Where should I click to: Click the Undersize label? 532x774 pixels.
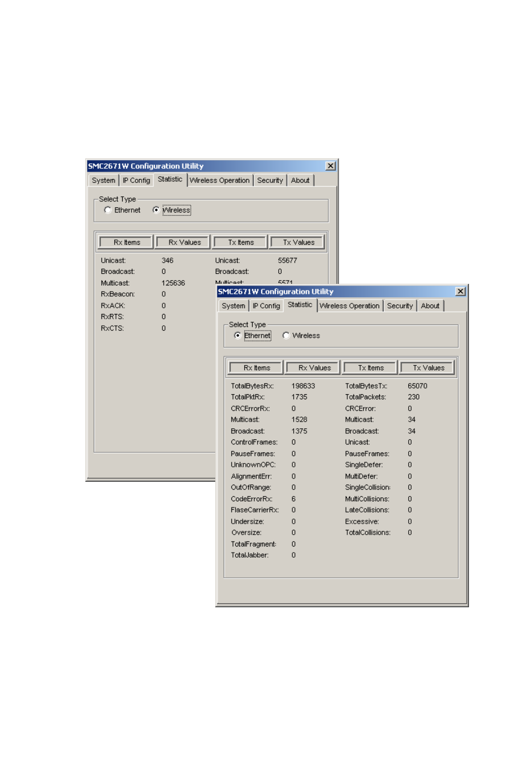click(248, 522)
